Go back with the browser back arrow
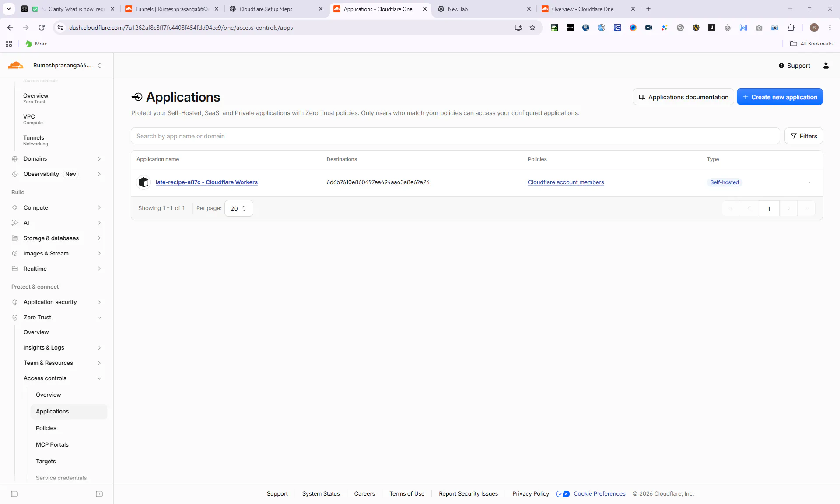 [10, 28]
